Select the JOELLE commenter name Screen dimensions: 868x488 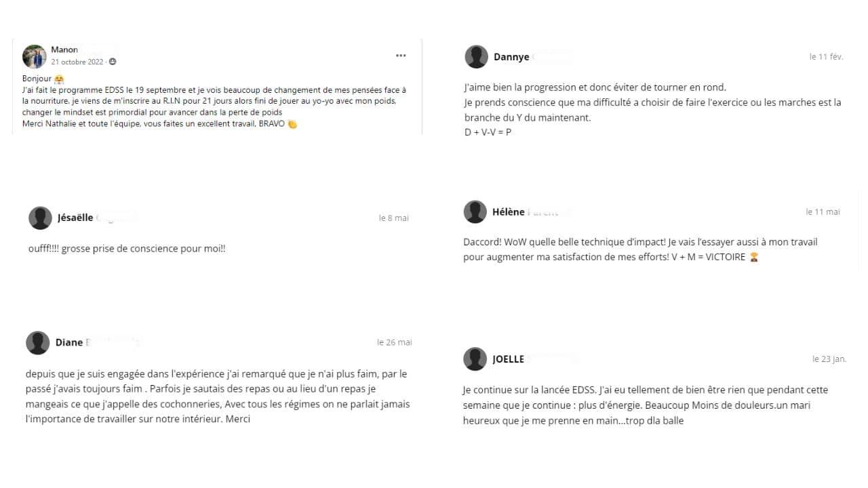[509, 359]
